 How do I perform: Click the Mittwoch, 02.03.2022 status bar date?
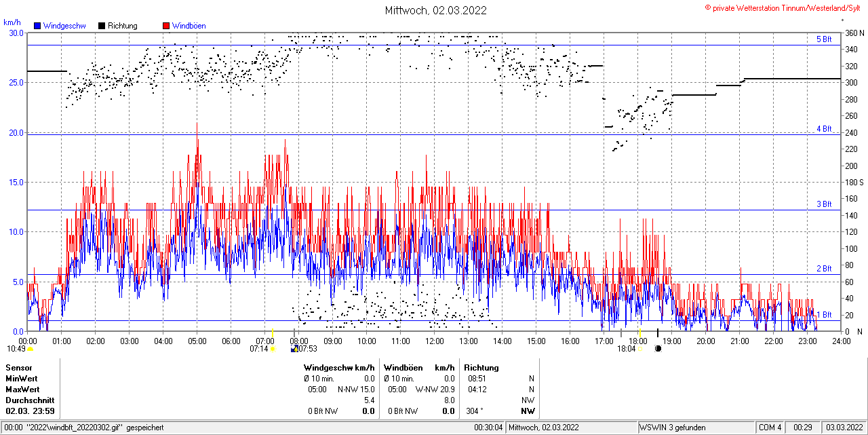coord(544,428)
